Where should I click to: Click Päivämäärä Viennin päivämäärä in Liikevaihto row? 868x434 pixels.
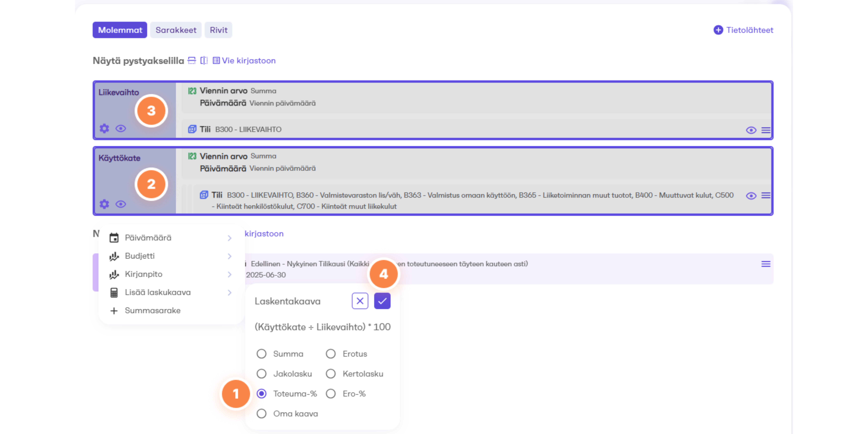[x=258, y=103]
